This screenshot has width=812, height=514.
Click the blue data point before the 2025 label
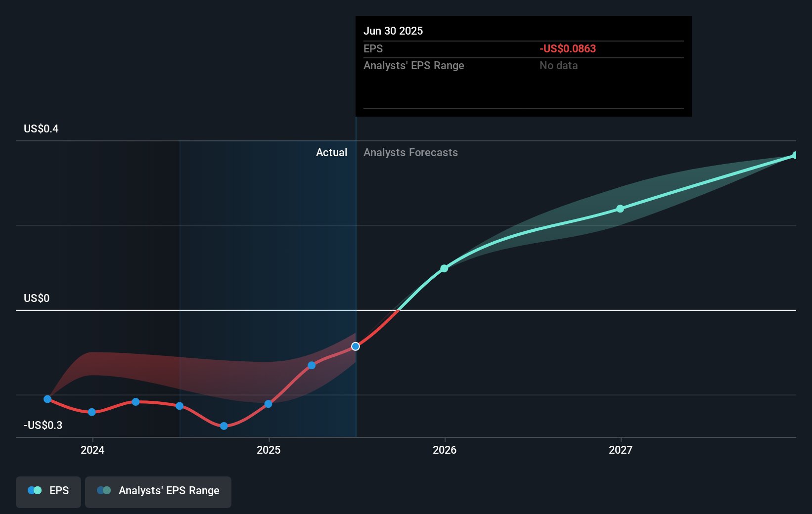[268, 404]
